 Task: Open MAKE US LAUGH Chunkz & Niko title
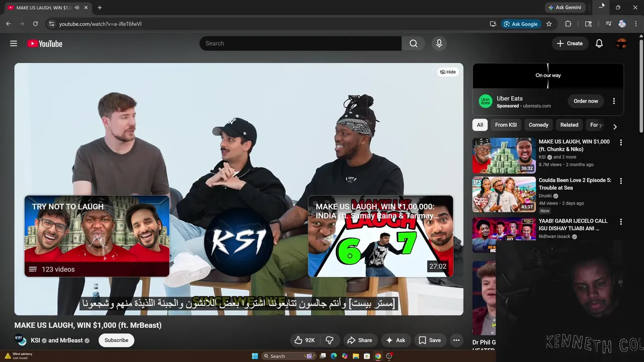coord(574,145)
